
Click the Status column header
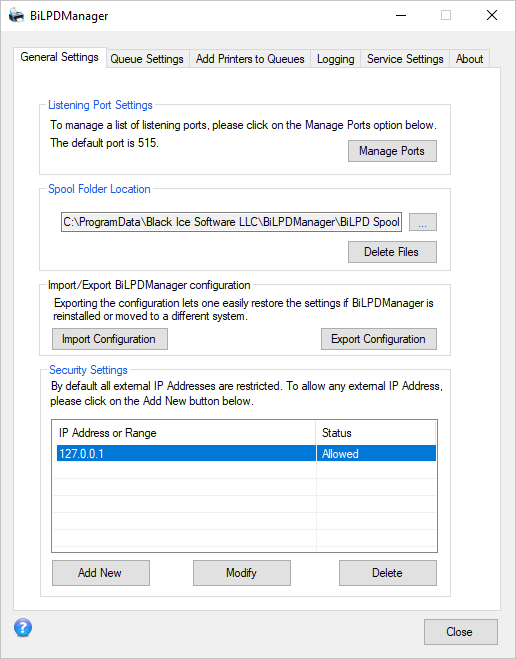376,433
